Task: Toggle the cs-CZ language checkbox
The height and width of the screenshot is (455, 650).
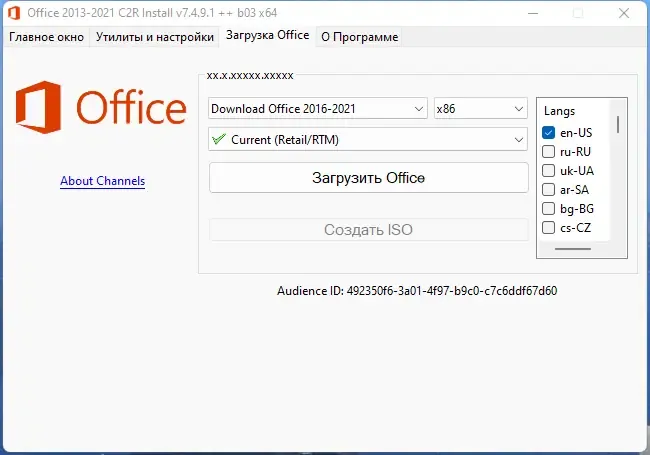Action: pyautogui.click(x=548, y=228)
